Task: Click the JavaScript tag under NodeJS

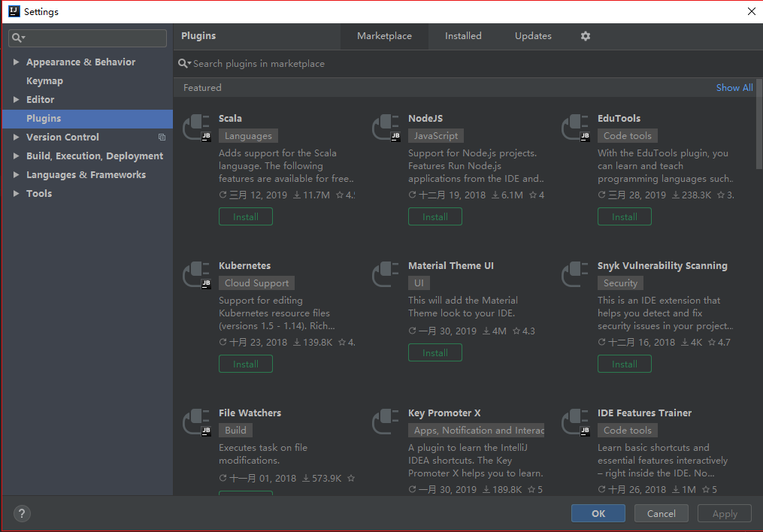Action: (x=436, y=136)
